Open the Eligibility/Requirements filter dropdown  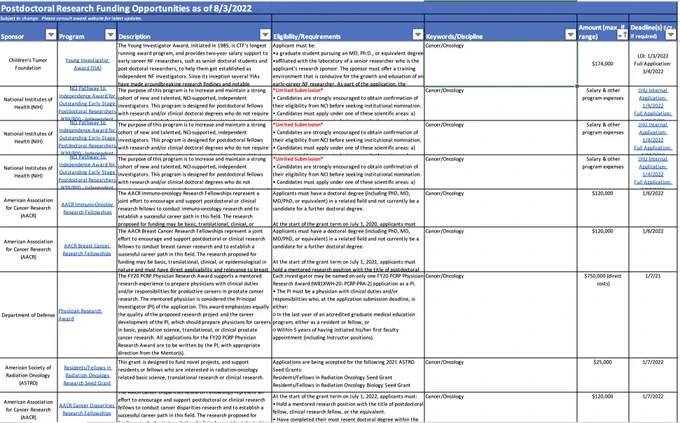(418, 35)
